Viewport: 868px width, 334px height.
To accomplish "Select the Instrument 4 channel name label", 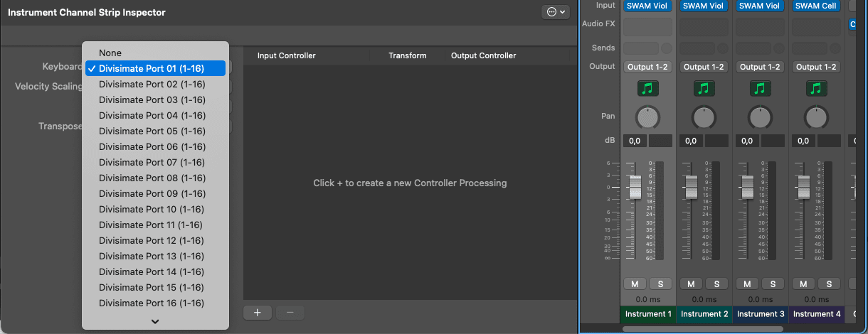I will 816,313.
